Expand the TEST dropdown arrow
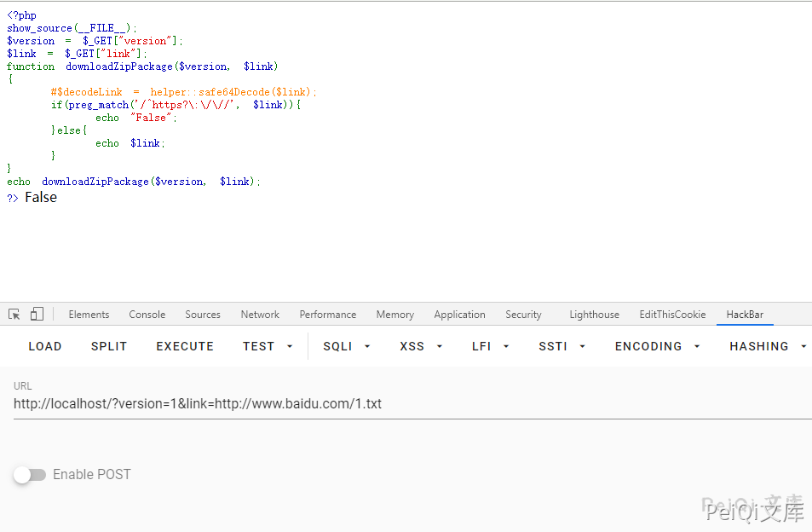Image resolution: width=812 pixels, height=532 pixels. point(290,347)
